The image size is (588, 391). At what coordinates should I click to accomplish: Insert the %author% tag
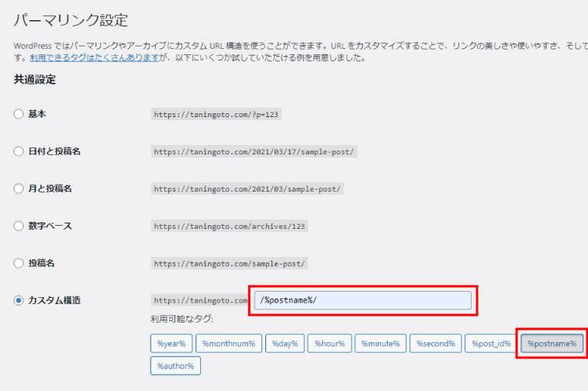pyautogui.click(x=175, y=365)
